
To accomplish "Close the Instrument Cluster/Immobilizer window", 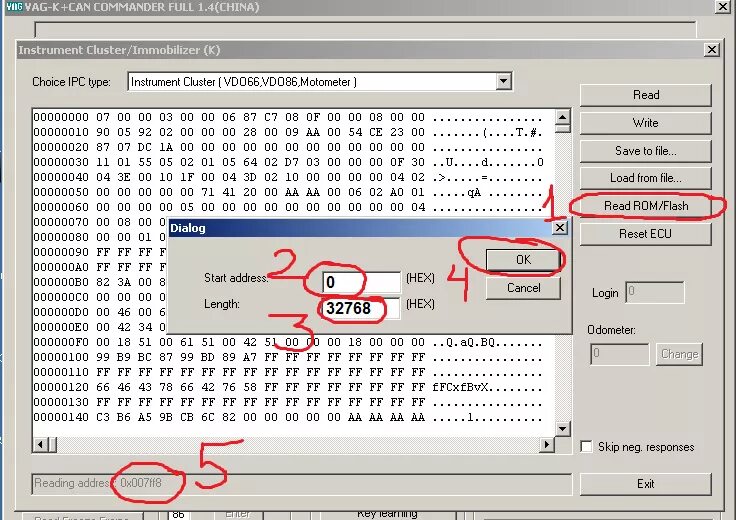I will click(712, 50).
